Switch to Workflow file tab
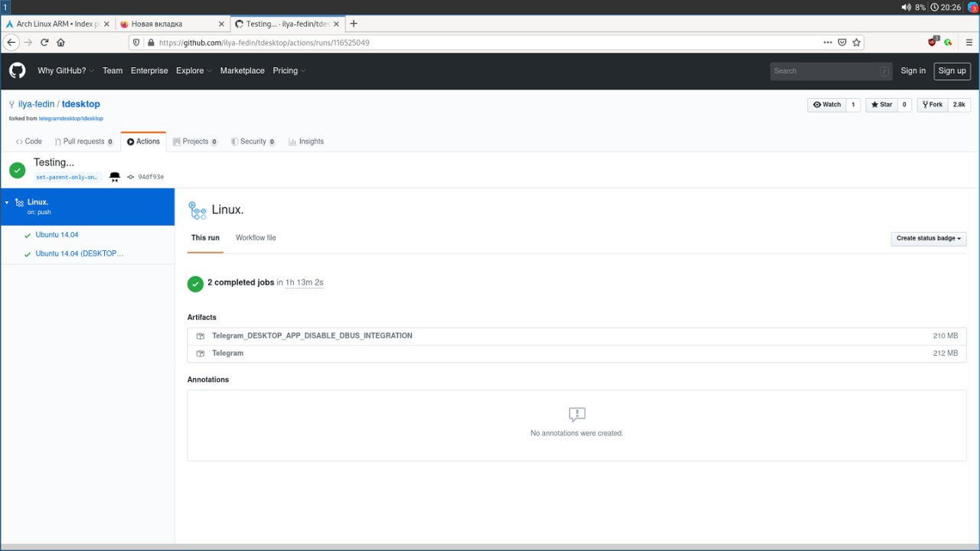Image resolution: width=980 pixels, height=551 pixels. pyautogui.click(x=256, y=238)
